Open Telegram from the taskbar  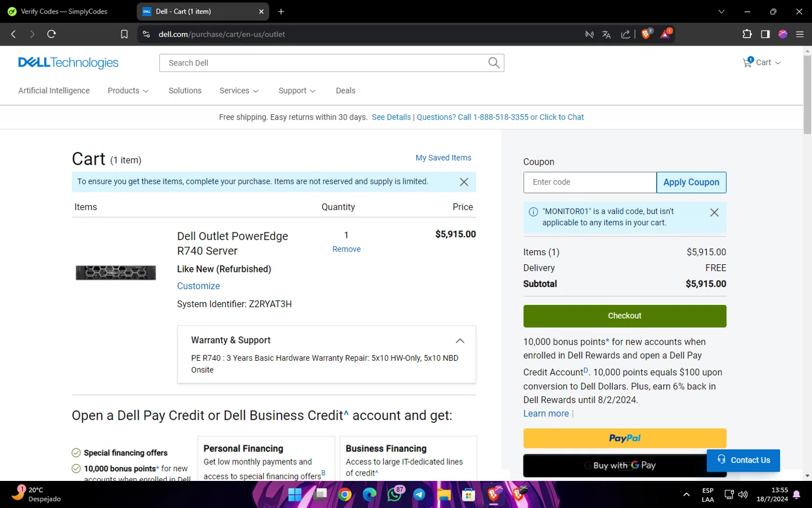(419, 494)
